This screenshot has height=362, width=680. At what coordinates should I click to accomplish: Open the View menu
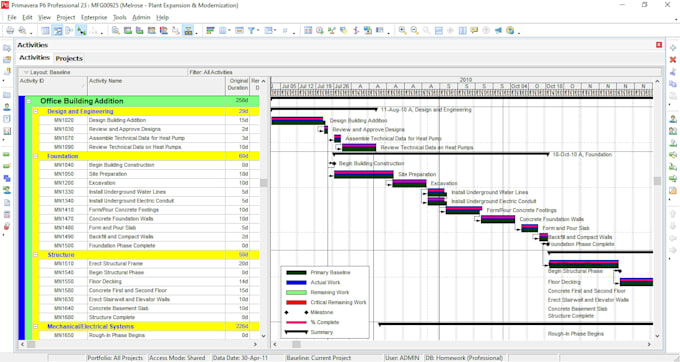click(x=44, y=17)
